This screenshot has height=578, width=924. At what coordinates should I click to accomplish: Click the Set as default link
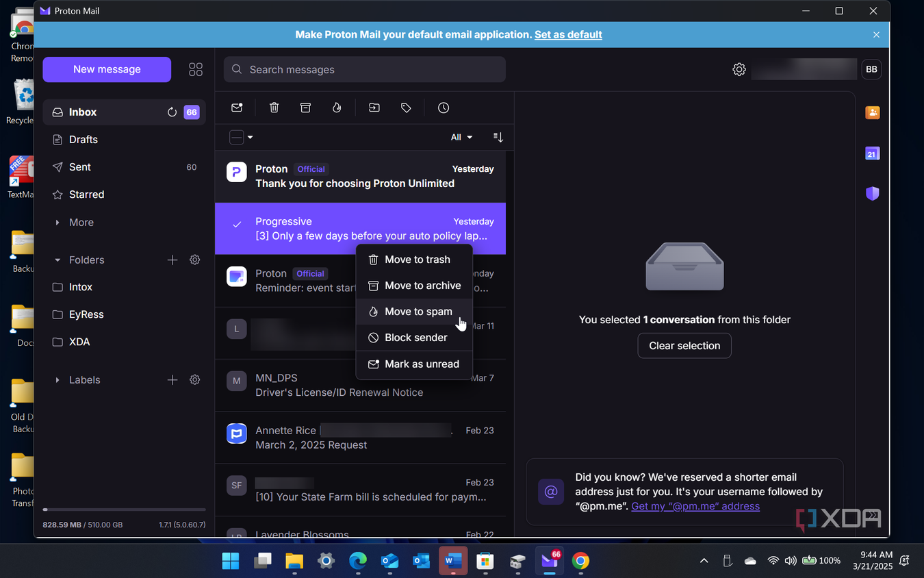(568, 34)
